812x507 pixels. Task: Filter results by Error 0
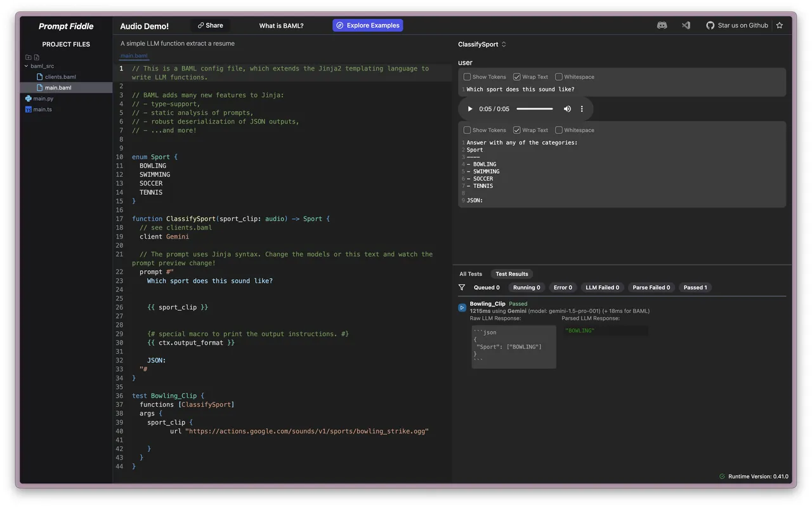pos(563,287)
